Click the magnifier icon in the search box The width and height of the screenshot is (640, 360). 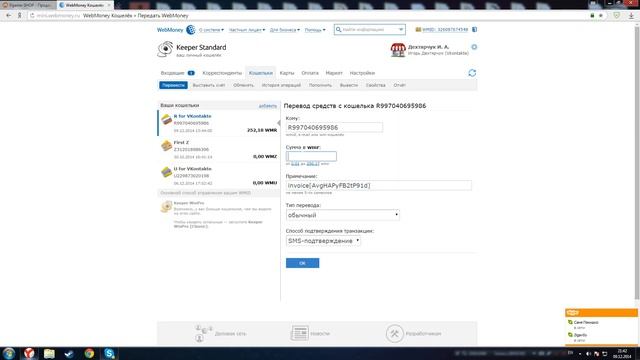click(338, 29)
